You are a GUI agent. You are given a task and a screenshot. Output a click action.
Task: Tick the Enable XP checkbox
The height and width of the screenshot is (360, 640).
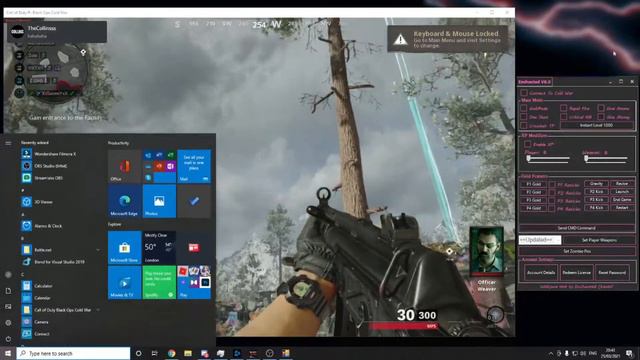coord(528,144)
